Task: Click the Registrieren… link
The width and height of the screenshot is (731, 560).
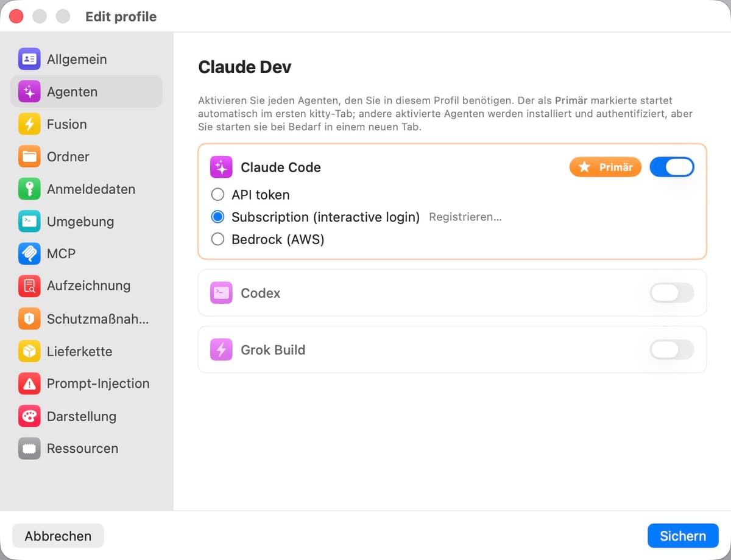Action: point(465,217)
